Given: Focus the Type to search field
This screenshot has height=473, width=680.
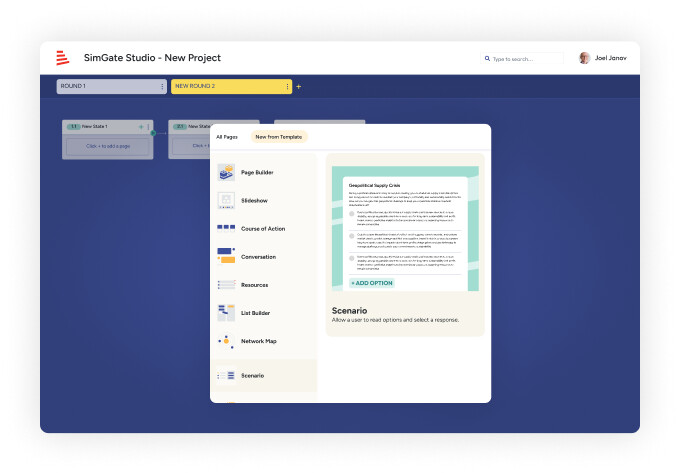Looking at the screenshot, I should [522, 59].
